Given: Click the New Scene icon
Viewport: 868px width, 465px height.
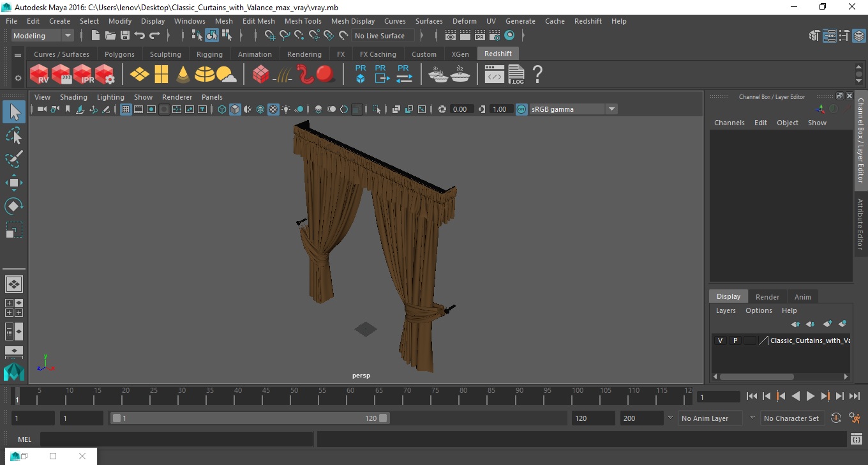Looking at the screenshot, I should click(96, 36).
